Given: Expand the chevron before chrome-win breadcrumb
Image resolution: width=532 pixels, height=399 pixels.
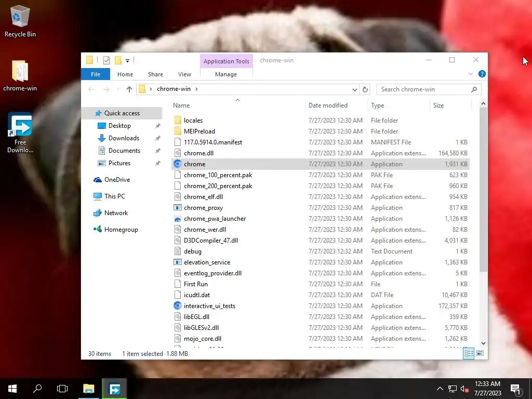Looking at the screenshot, I should point(151,89).
